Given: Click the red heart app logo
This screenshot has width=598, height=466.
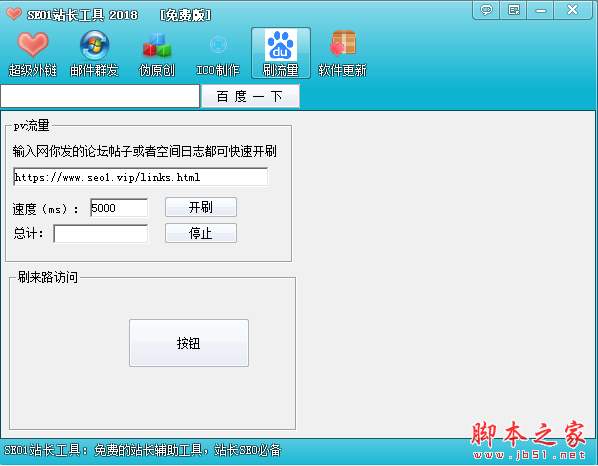Looking at the screenshot, I should (14, 14).
